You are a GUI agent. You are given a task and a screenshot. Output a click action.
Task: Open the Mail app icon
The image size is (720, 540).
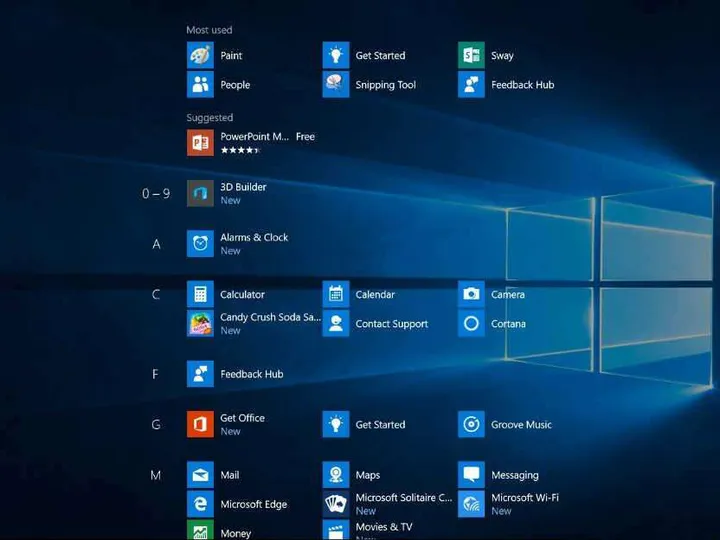[x=200, y=475]
